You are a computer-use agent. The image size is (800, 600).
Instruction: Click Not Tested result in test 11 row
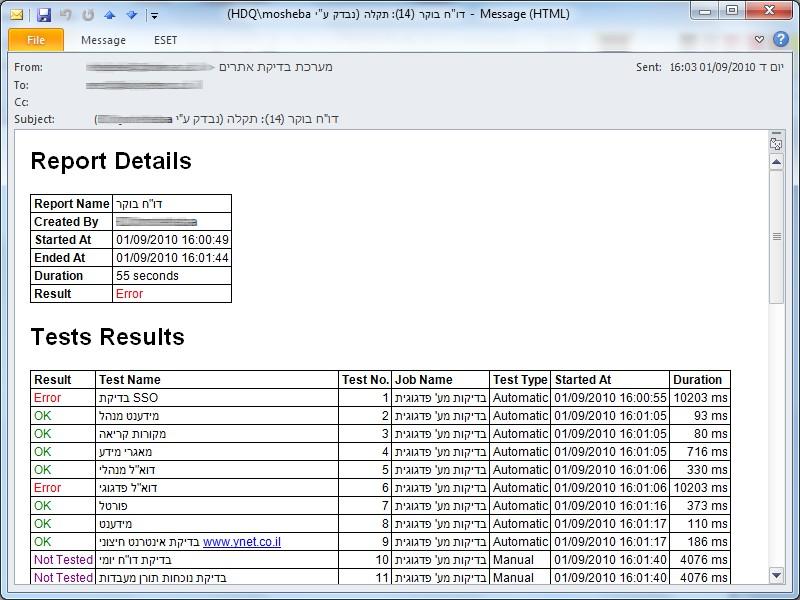coord(63,578)
